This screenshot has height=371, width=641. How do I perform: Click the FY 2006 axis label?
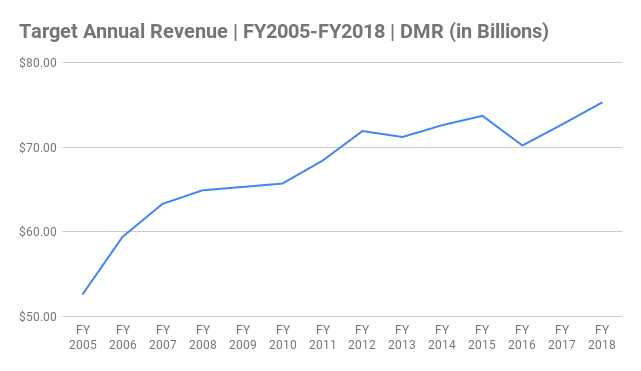pos(123,337)
